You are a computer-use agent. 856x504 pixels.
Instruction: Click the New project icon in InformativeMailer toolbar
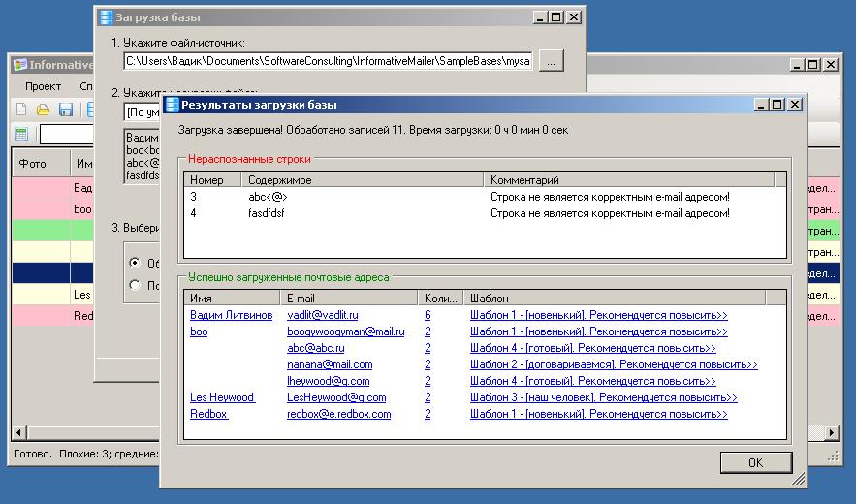(21, 110)
